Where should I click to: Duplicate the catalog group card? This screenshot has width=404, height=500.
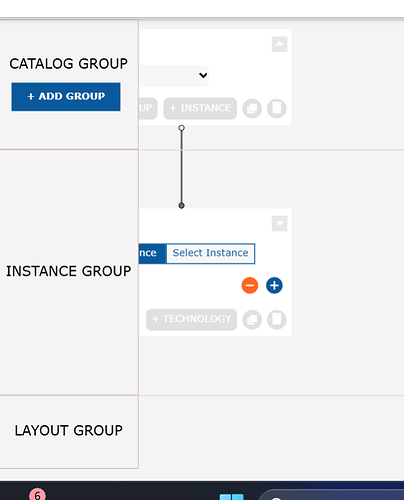tap(252, 108)
